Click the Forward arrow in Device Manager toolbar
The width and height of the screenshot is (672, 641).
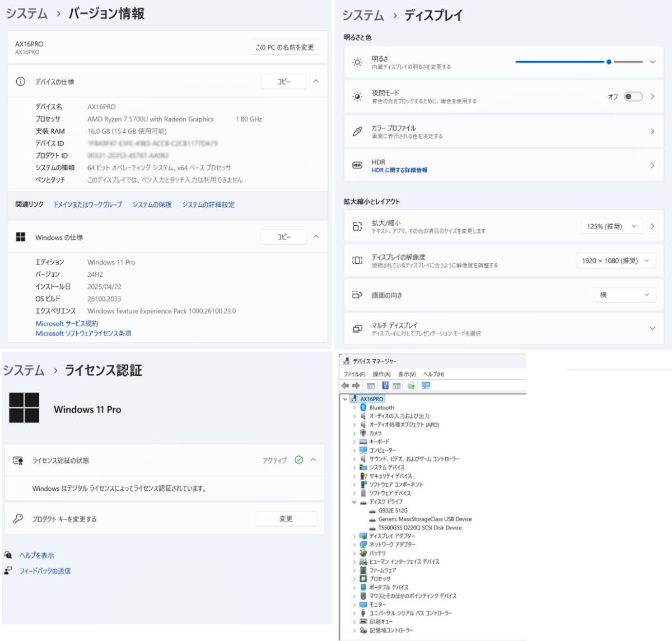pos(356,385)
